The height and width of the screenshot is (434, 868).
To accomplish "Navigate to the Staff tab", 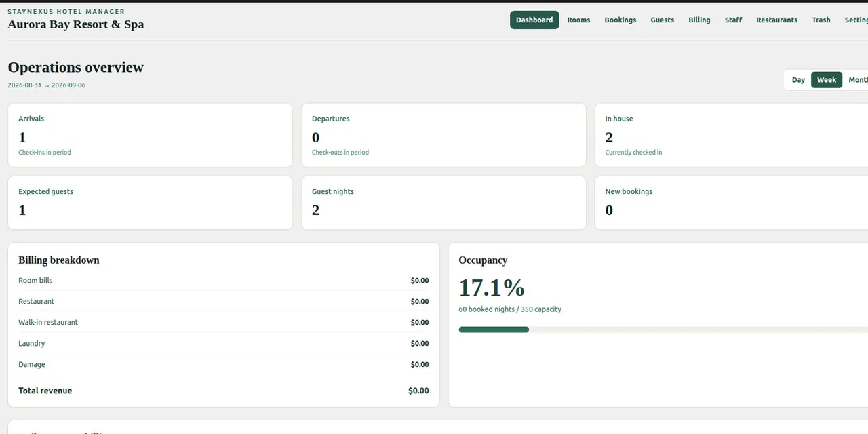I will tap(733, 20).
